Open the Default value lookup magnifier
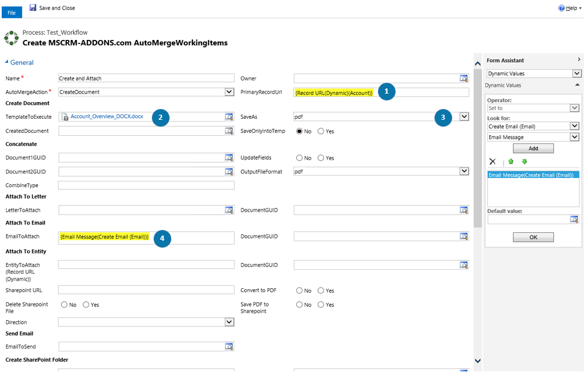Viewport: 588px width, 372px height. (x=574, y=219)
